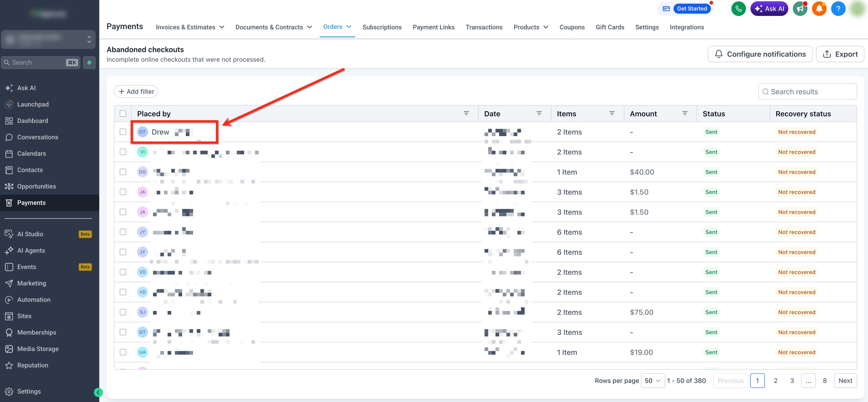Jump to page 2 of results
Image resolution: width=868 pixels, height=402 pixels.
click(x=775, y=381)
